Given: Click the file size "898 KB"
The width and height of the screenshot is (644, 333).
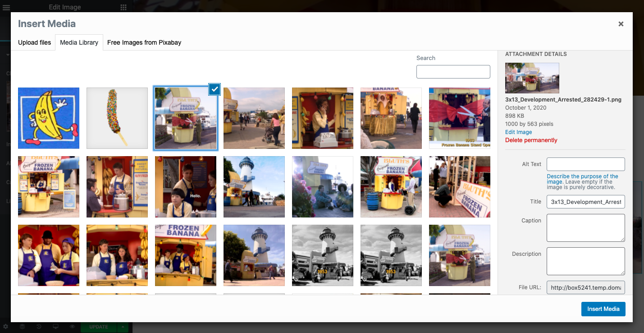Looking at the screenshot, I should pos(515,116).
